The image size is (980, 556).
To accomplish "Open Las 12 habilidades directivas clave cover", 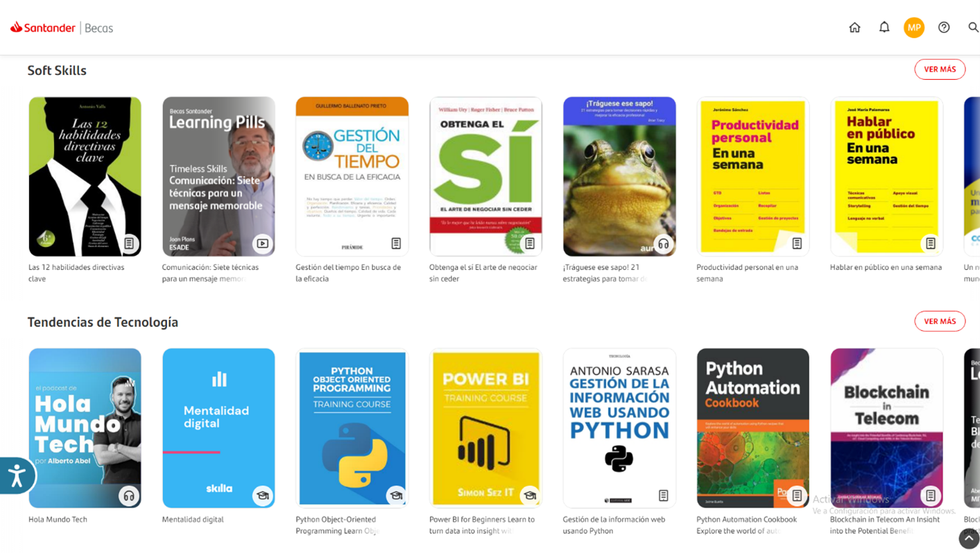I will coord(85,176).
